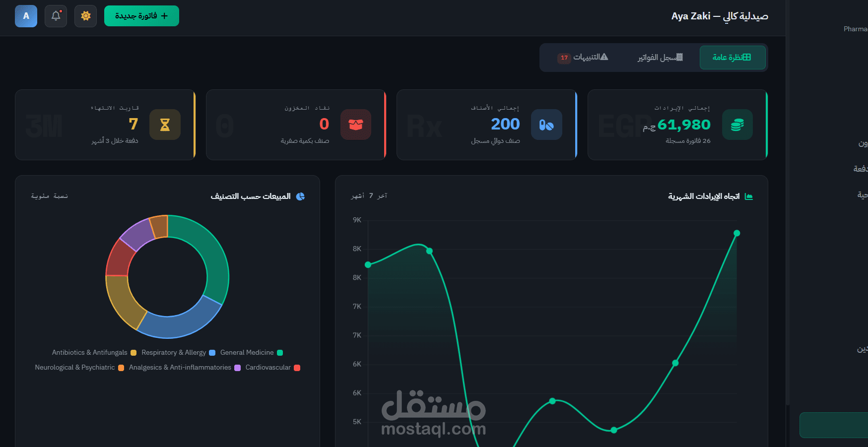Click the out-of-stock value 0
This screenshot has height=447, width=868.
point(324,124)
